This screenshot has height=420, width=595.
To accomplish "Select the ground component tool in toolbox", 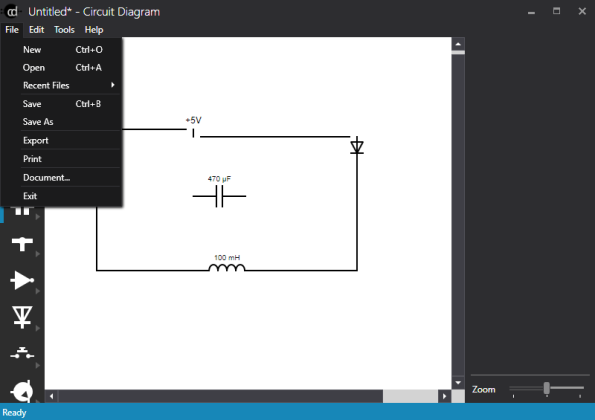I will [x=22, y=244].
